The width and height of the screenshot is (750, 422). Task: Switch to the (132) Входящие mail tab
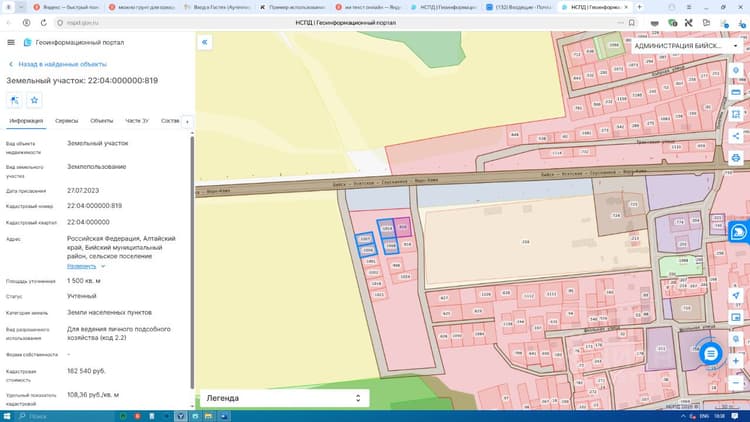[518, 7]
